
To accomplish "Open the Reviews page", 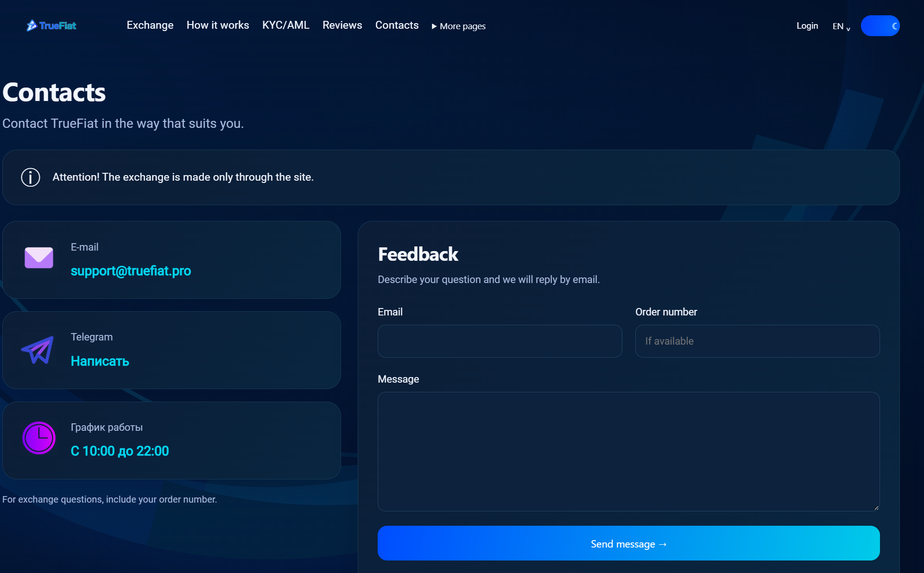I will point(342,25).
